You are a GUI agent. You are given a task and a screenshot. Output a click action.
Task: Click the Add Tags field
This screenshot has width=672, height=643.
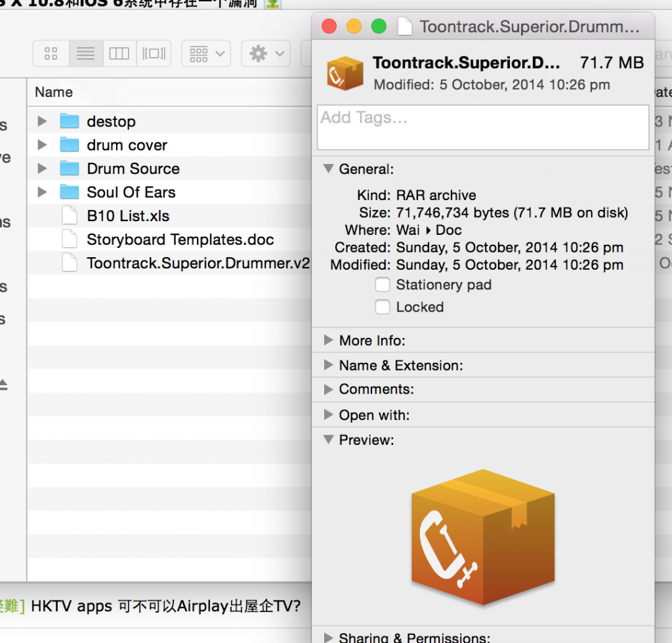coord(483,127)
